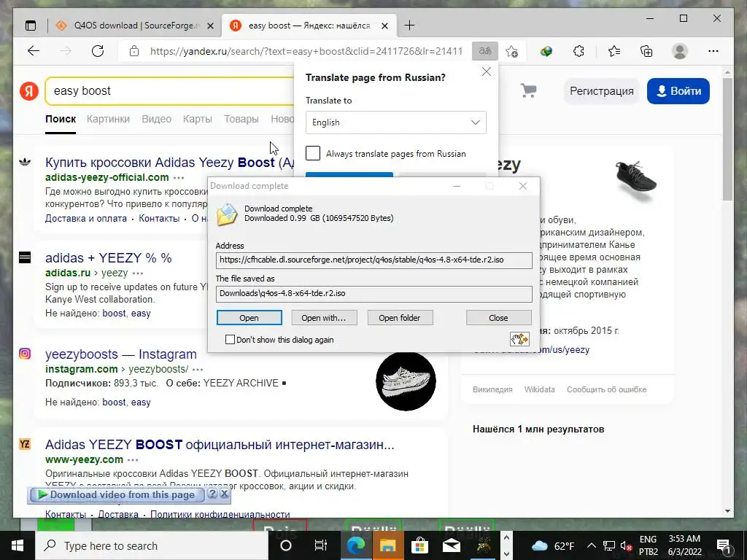747x560 pixels.
Task: Click the site lock icon in address bar
Action: 134,51
